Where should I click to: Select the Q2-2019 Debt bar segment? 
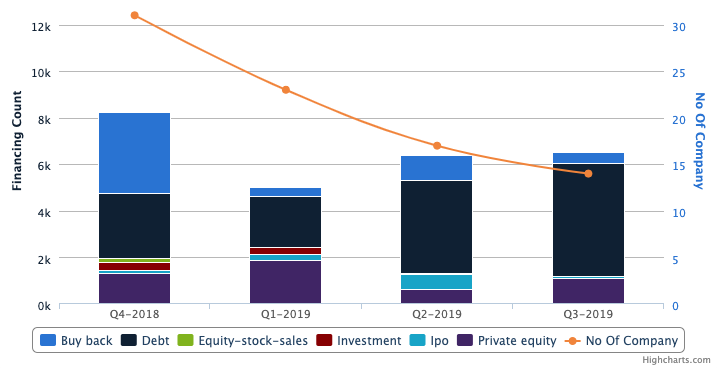[437, 227]
